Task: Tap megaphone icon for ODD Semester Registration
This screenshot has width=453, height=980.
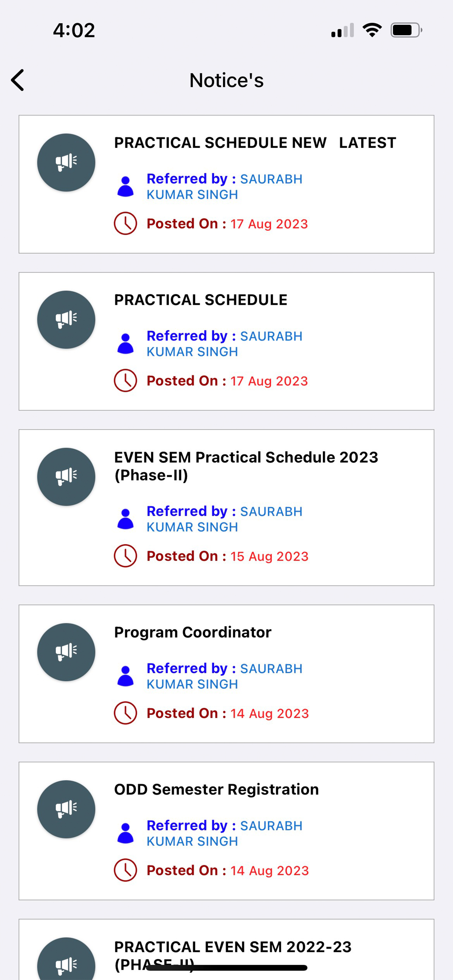Action: click(66, 809)
